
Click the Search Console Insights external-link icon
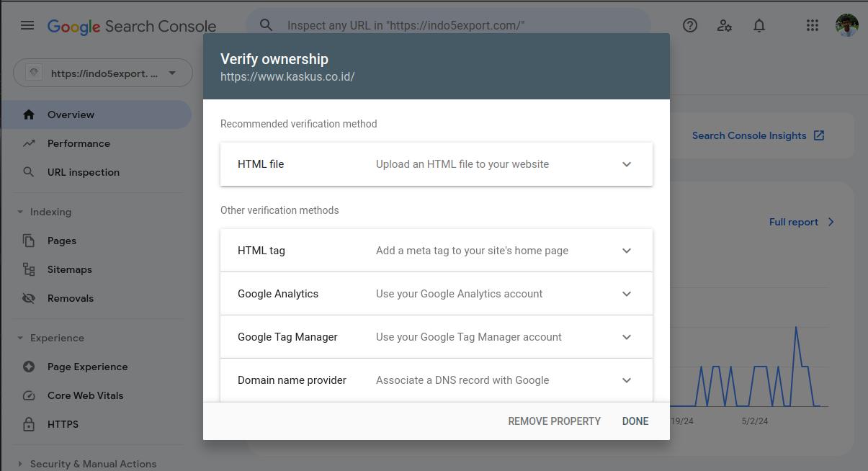pyautogui.click(x=818, y=135)
